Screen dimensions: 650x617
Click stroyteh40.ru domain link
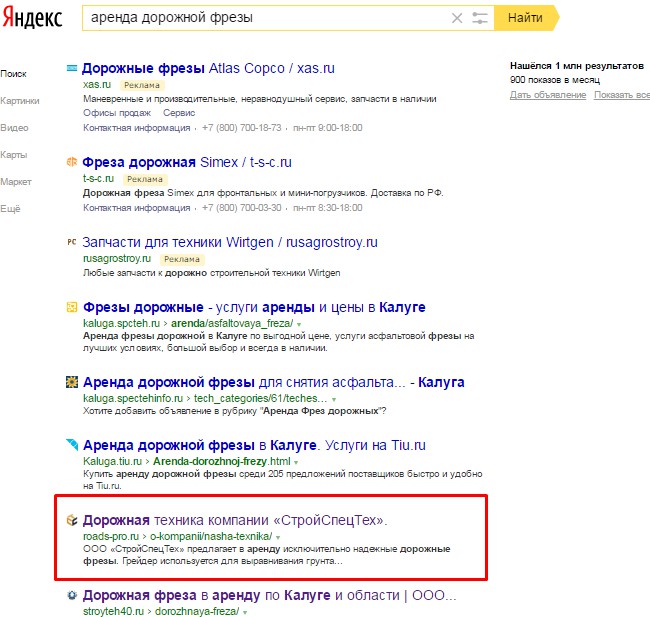click(x=113, y=611)
